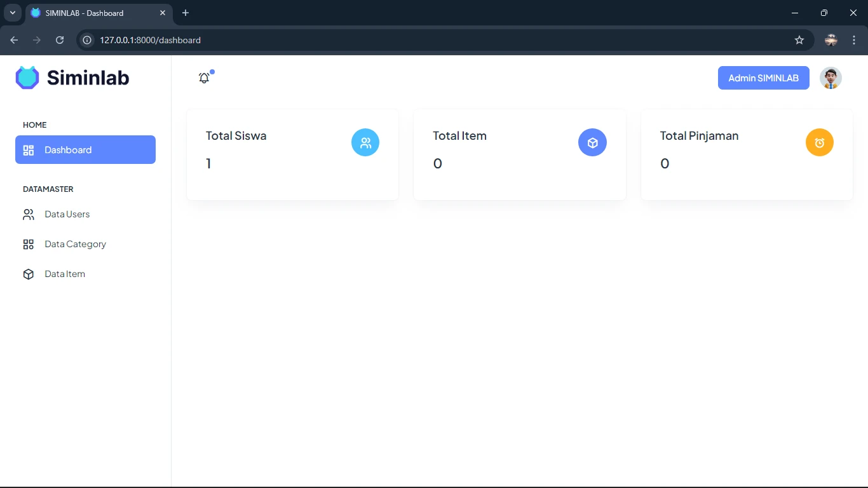Click the Data Item box icon

(29, 274)
